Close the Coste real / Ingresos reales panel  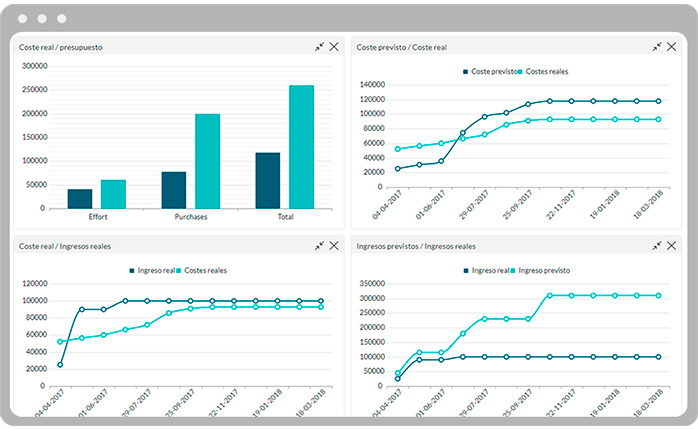334,245
